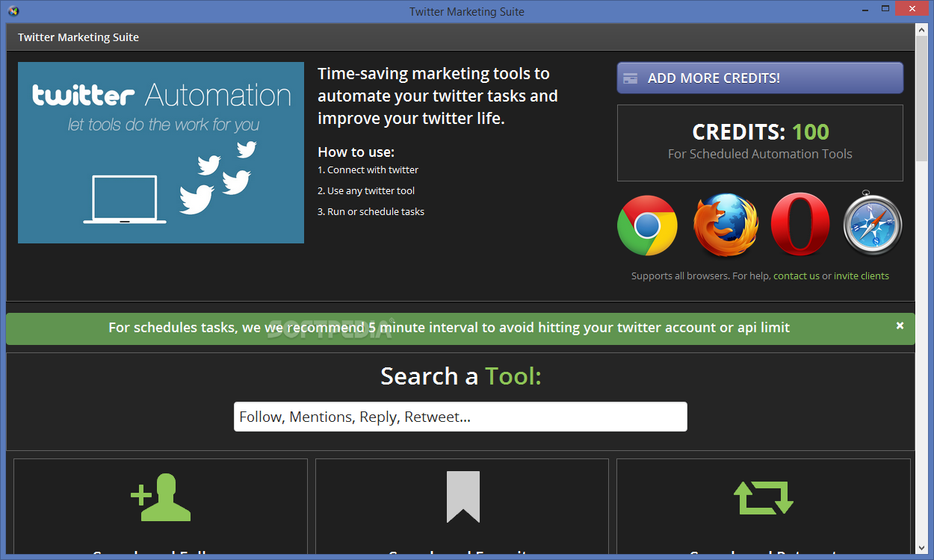Open the invite clients link

pos(862,276)
